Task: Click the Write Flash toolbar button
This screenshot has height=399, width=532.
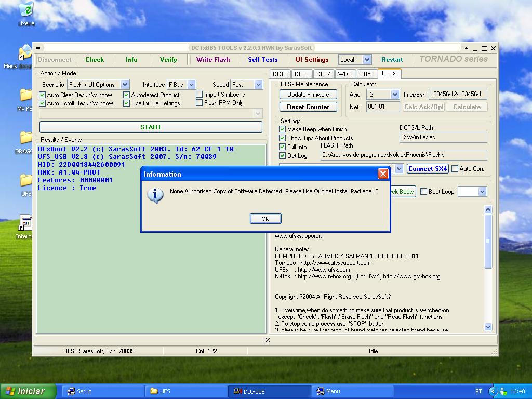Action: 213,60
